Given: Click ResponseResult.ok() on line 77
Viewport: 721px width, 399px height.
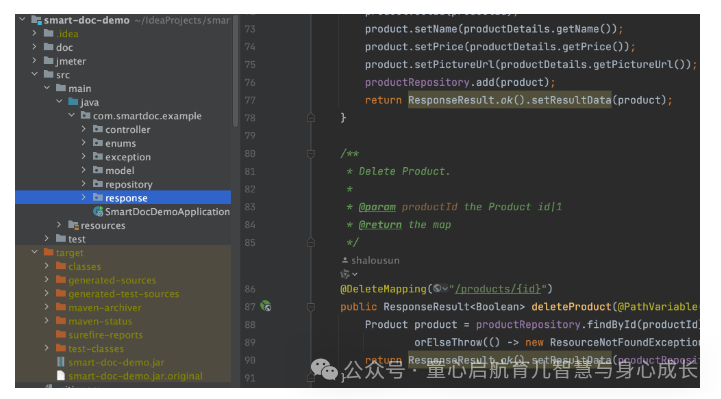Looking at the screenshot, I should tap(467, 100).
